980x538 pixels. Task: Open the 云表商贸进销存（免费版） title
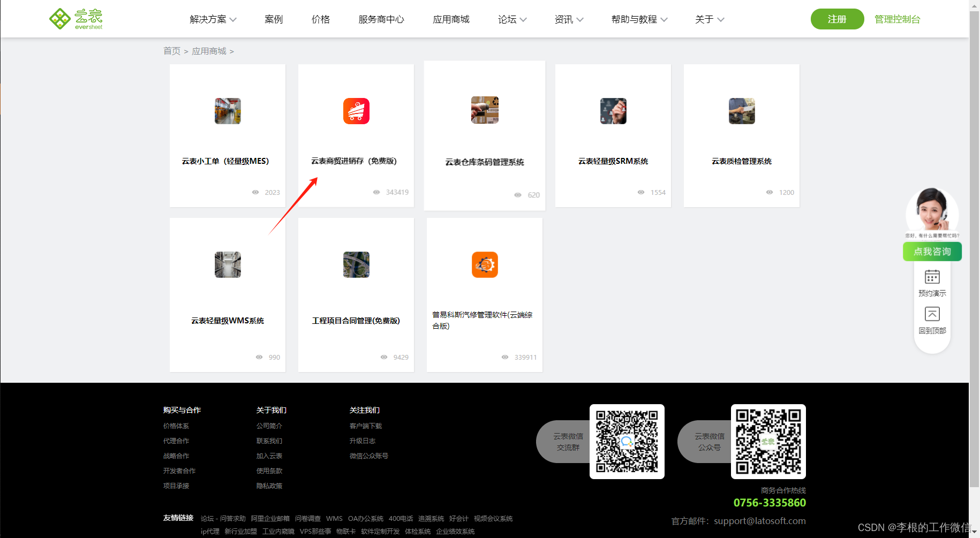354,161
